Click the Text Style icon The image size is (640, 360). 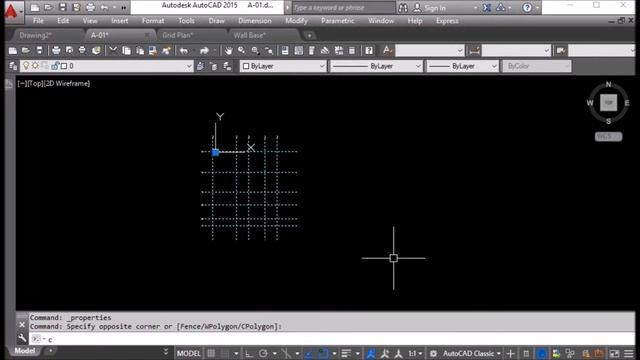(x=387, y=51)
